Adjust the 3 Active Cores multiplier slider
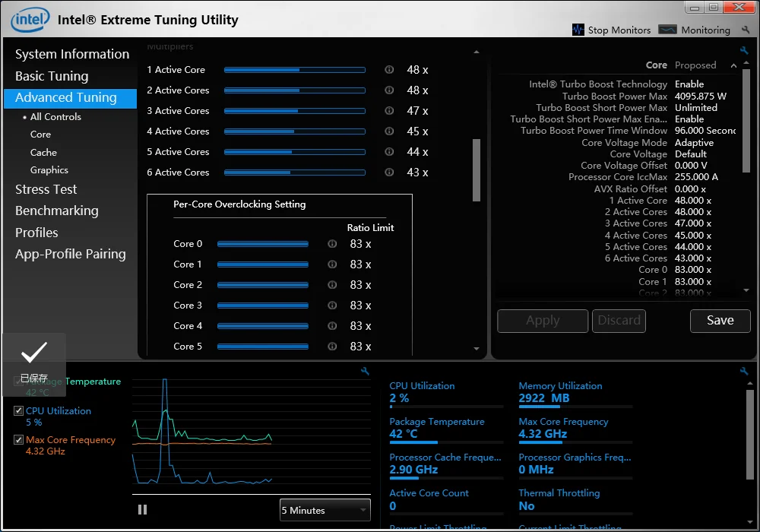Image resolution: width=760 pixels, height=532 pixels. pyautogui.click(x=295, y=111)
